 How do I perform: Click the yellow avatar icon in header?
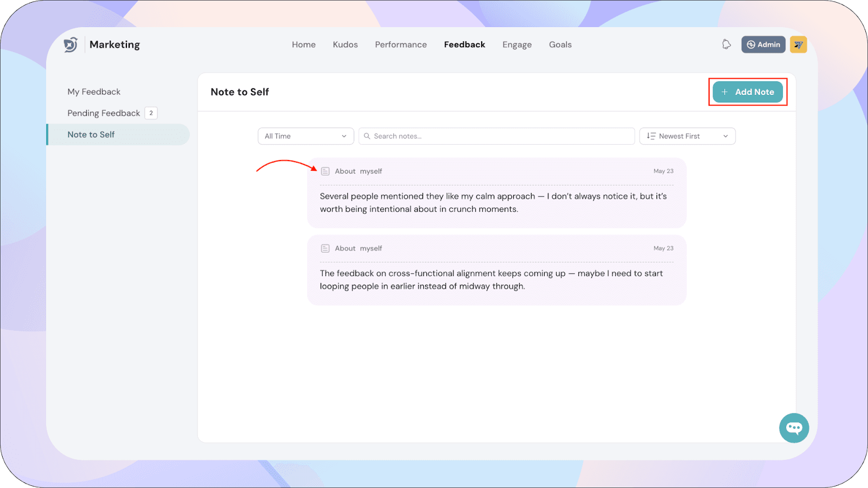[x=798, y=44]
